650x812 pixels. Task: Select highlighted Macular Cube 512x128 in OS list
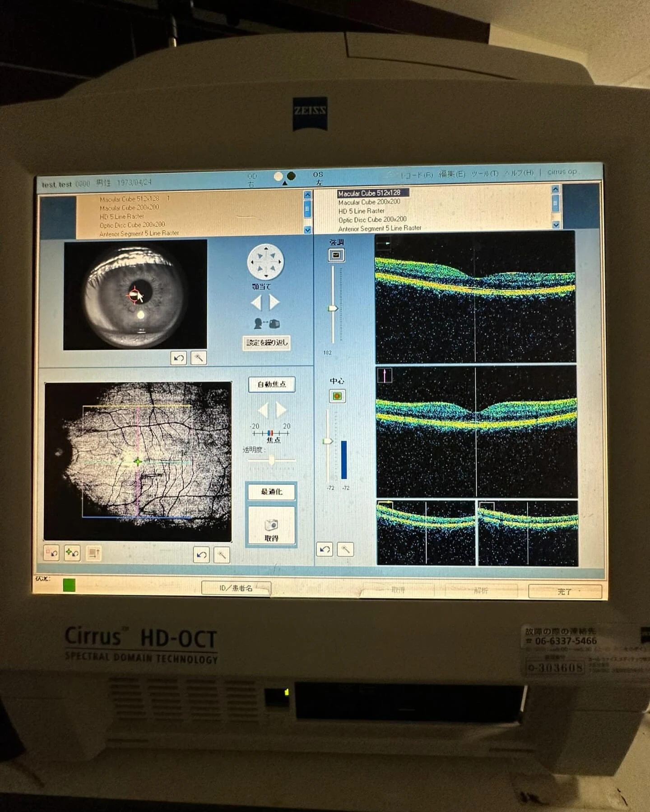coord(373,193)
